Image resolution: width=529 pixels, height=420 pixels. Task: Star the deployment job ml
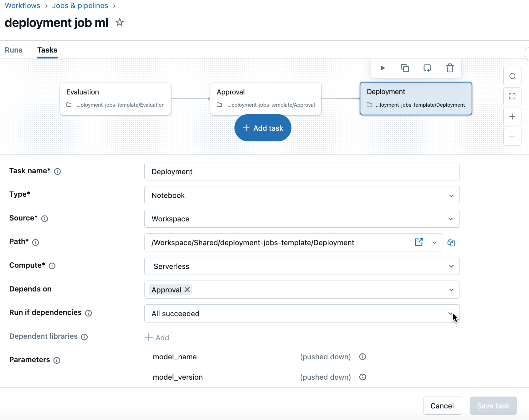(x=120, y=22)
